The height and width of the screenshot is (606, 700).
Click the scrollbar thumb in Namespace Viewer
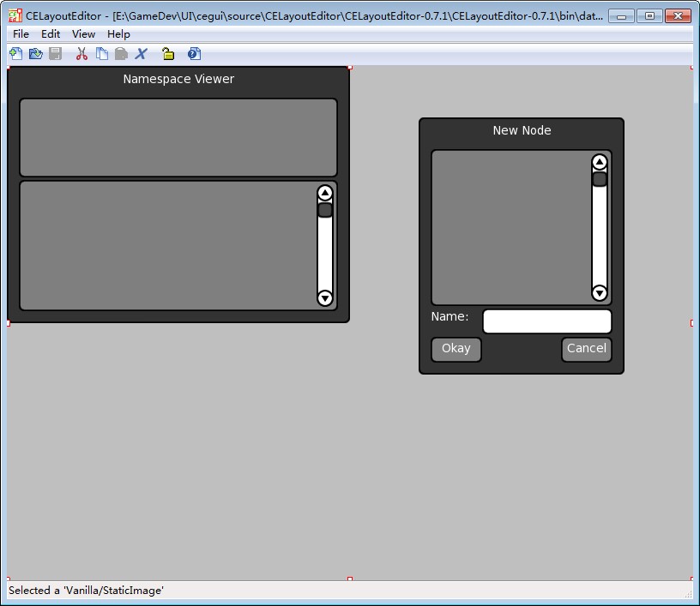(325, 210)
